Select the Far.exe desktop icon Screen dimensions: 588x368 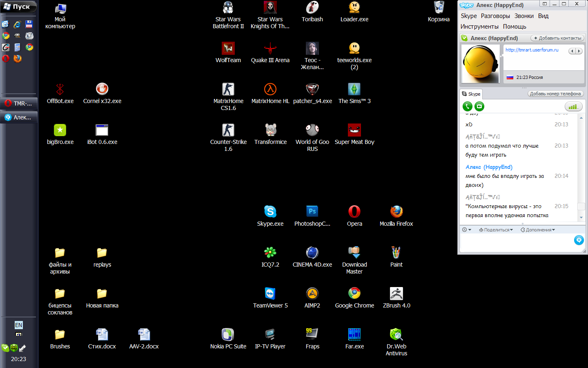(354, 339)
